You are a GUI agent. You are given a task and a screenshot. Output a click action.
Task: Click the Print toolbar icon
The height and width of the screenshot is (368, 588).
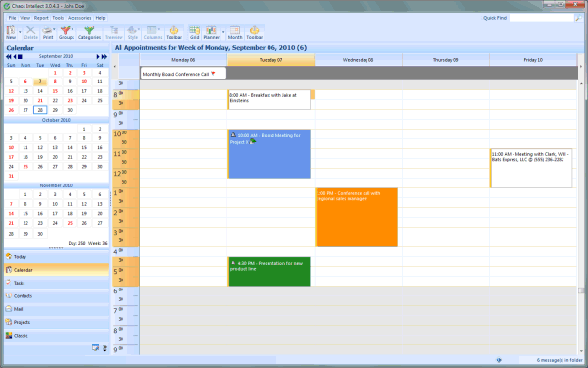47,32
